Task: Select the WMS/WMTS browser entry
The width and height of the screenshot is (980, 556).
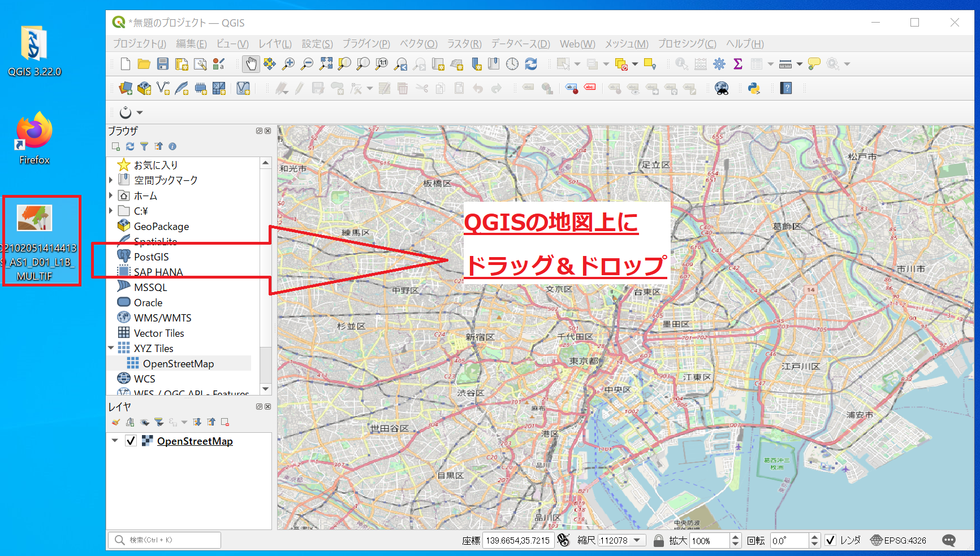Action: [162, 318]
